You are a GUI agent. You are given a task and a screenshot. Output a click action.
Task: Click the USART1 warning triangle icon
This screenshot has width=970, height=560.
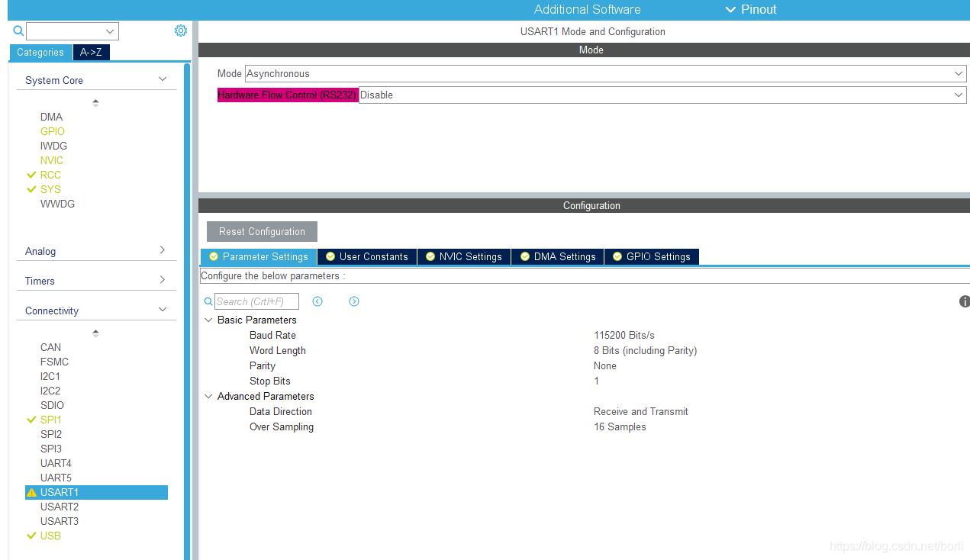31,493
